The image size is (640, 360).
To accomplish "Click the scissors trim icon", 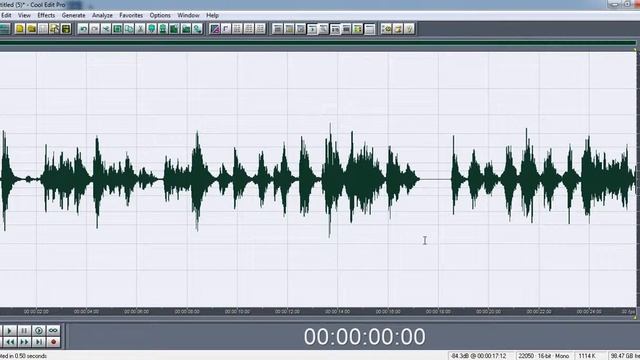I will 106,29.
